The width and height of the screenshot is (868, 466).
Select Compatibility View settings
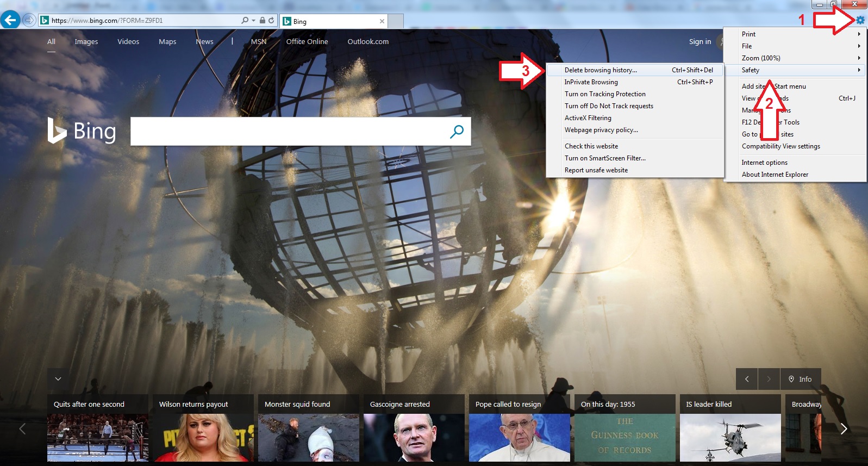tap(795, 146)
